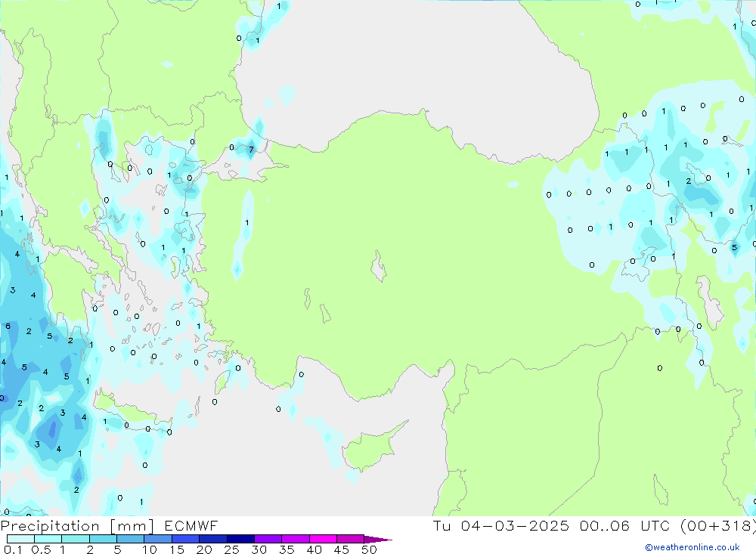The image size is (756, 554).
Task: Open the weatheronline.co.uk copyright link
Action: pos(692,547)
